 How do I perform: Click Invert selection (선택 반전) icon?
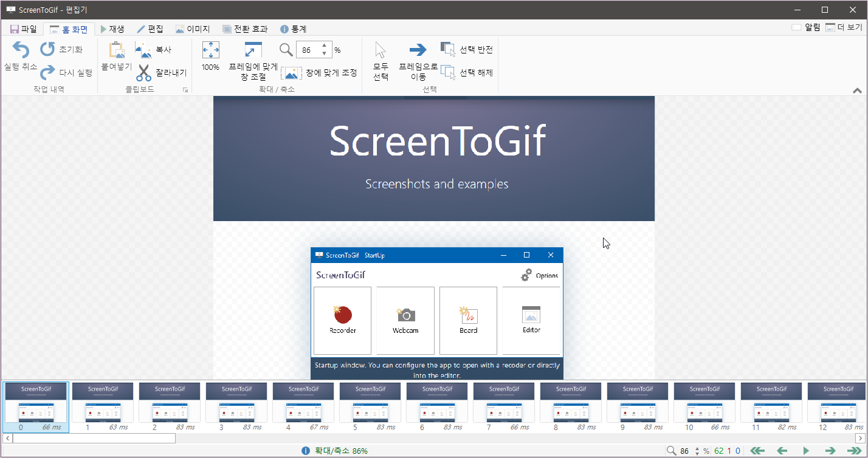tap(447, 49)
